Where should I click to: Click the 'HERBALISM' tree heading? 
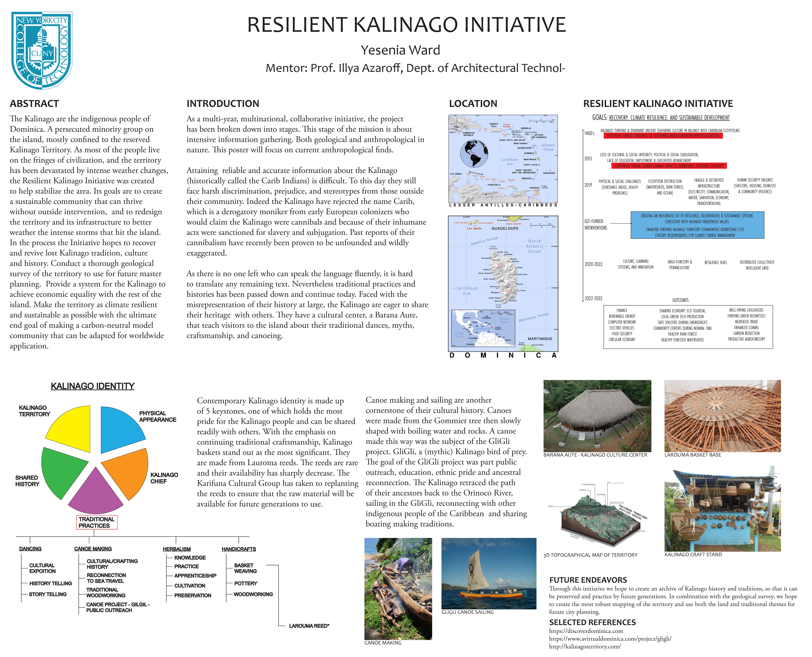tap(177, 549)
